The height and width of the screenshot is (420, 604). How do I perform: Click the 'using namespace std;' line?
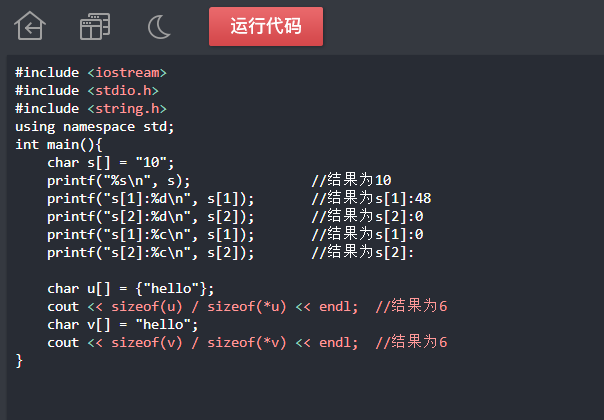pyautogui.click(x=94, y=126)
